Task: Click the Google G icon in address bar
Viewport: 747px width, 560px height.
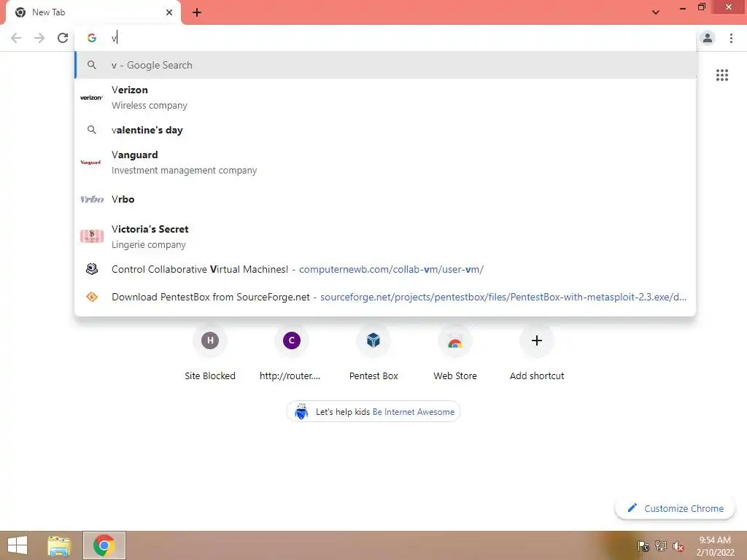Action: coord(91,38)
